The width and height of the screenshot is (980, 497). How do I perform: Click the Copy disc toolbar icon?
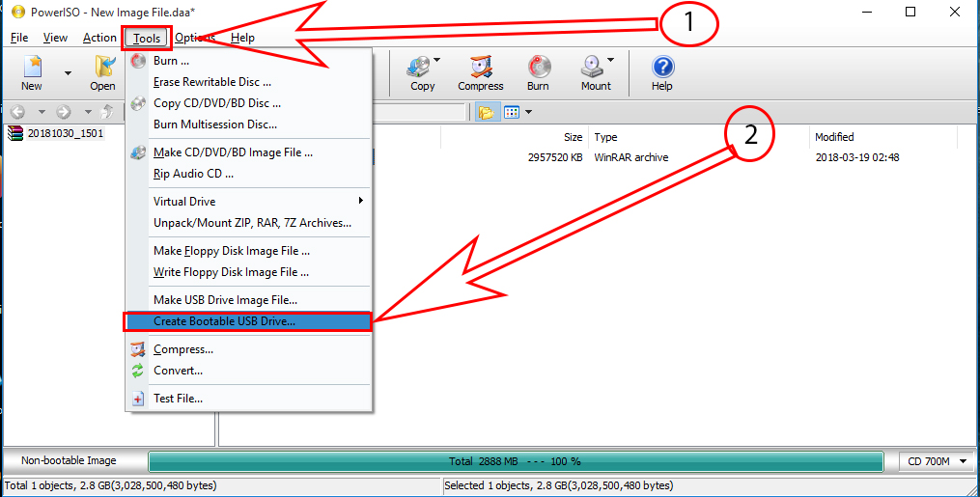pos(422,71)
